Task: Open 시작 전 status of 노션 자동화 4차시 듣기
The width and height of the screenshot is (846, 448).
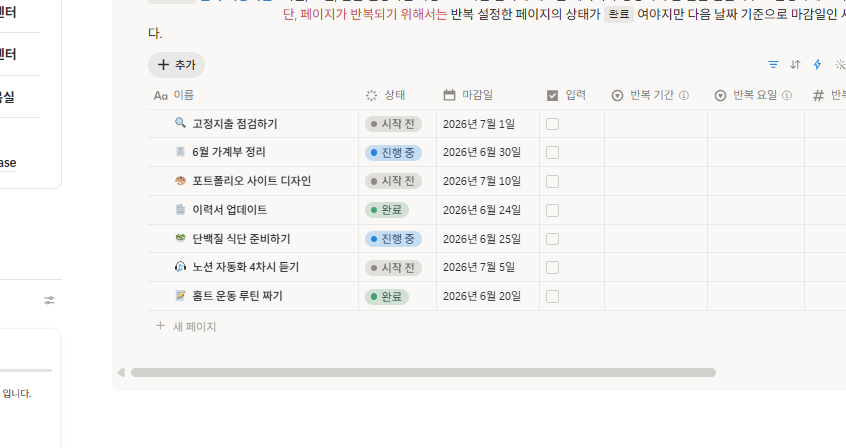Action: [x=393, y=268]
